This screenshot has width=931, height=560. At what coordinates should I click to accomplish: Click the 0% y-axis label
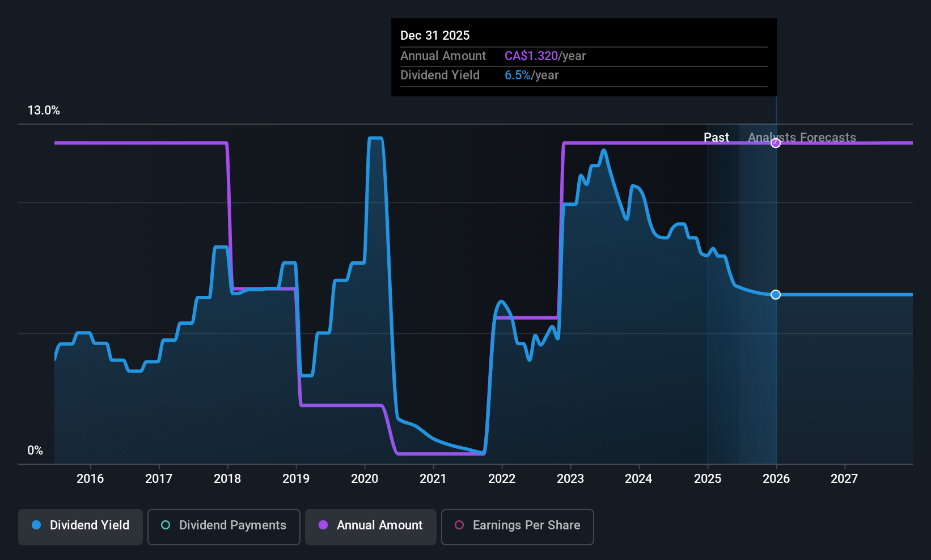[35, 451]
